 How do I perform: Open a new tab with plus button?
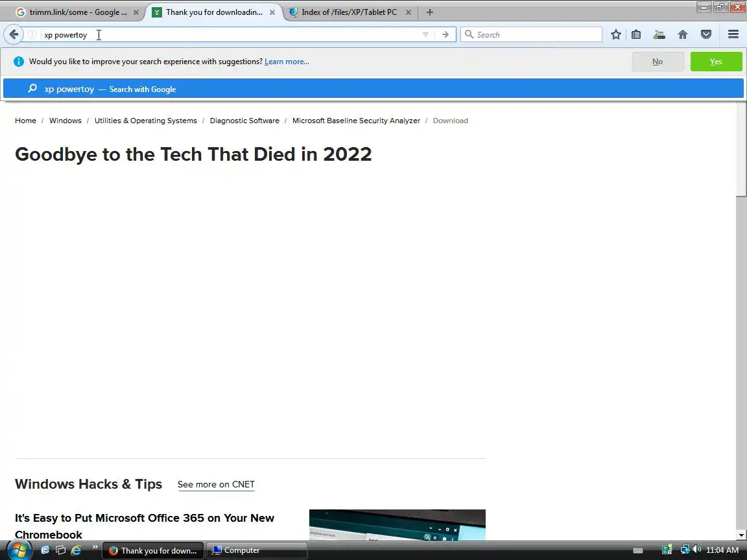(x=430, y=12)
